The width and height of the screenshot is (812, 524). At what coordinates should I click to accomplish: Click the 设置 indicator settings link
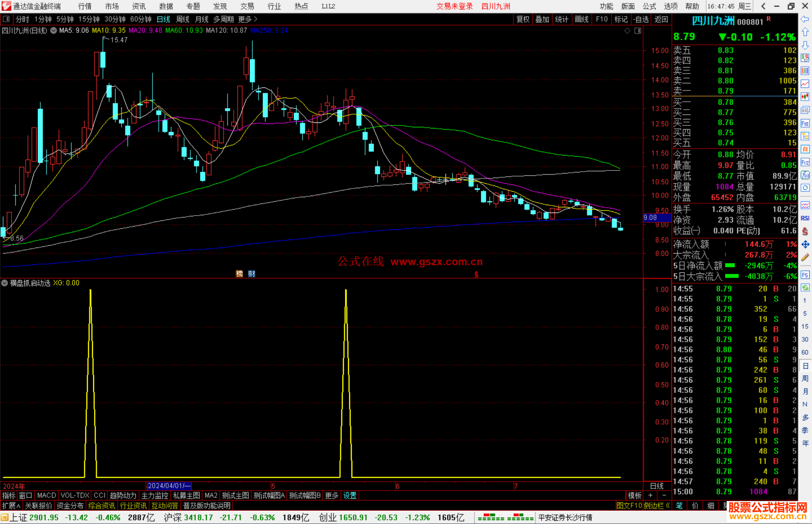coord(350,495)
